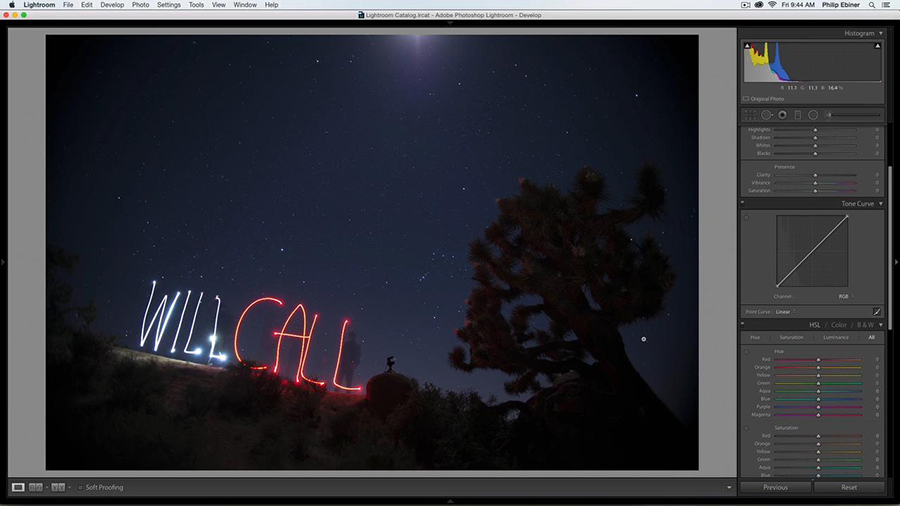Click the Wi-Fi status icon
Image resolution: width=900 pixels, height=506 pixels.
[773, 5]
